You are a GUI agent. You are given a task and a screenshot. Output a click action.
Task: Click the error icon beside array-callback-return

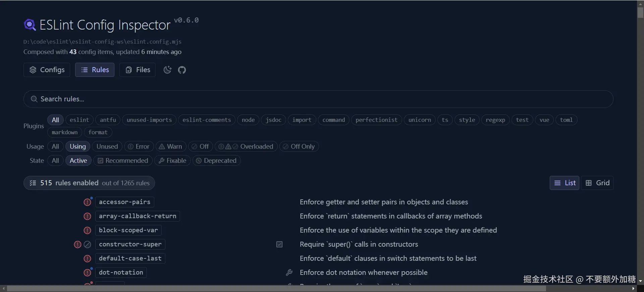click(x=87, y=216)
